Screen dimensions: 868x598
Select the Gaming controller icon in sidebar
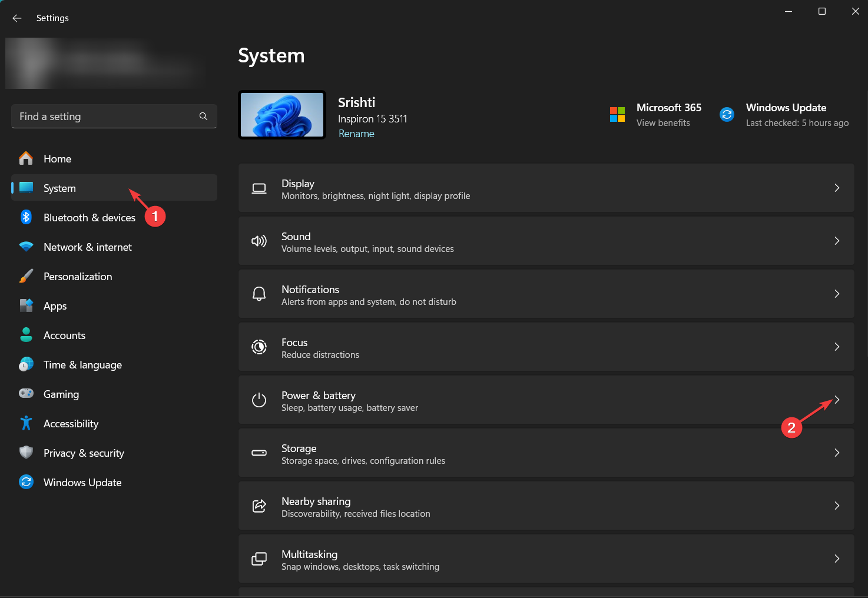pos(26,394)
